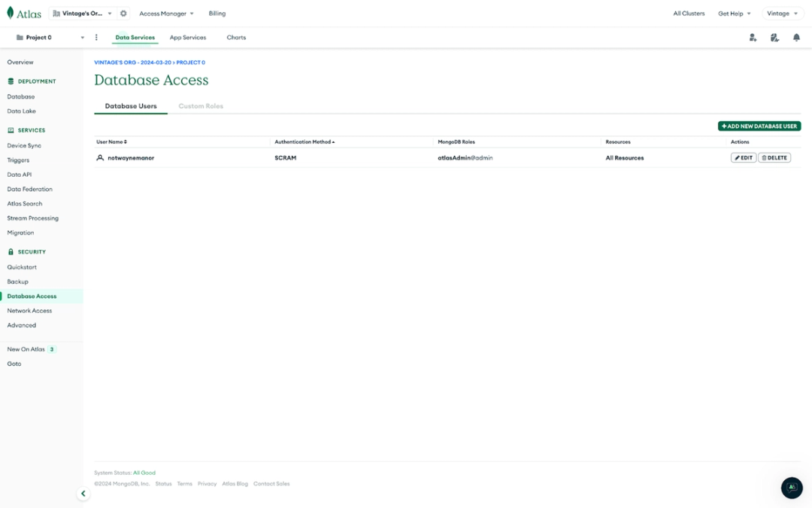Click Add New Database User button
This screenshot has height=508, width=812.
point(759,126)
